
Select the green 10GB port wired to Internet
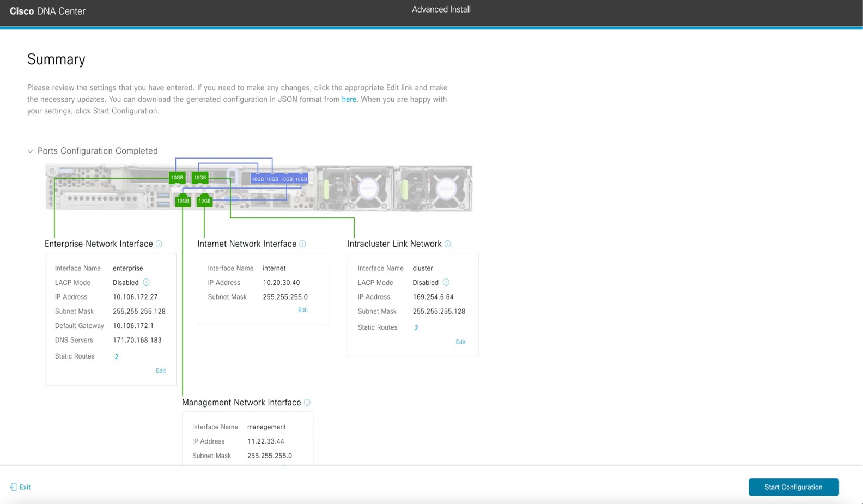point(204,201)
